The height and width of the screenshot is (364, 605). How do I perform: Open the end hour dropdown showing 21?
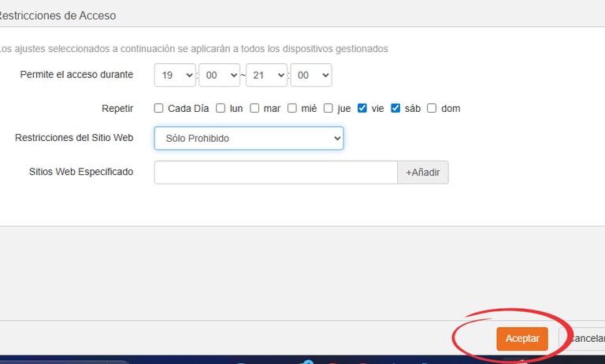(266, 75)
